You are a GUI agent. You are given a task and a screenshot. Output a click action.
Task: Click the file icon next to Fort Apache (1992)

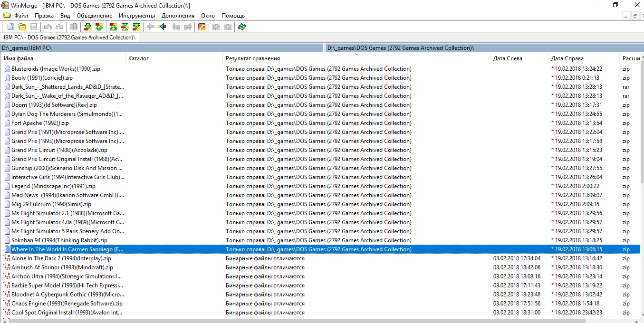(x=7, y=123)
